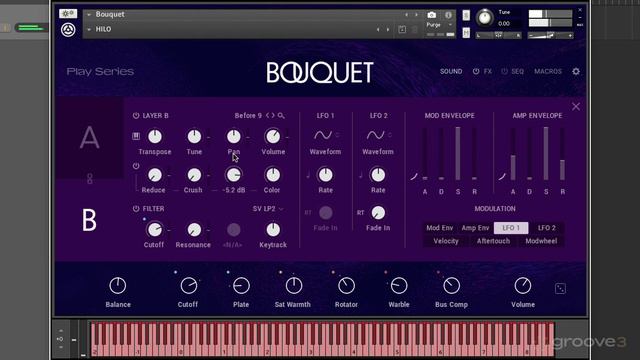Click the search magnifier next to Before 9
Screen dimensions: 640x360
click(x=281, y=116)
